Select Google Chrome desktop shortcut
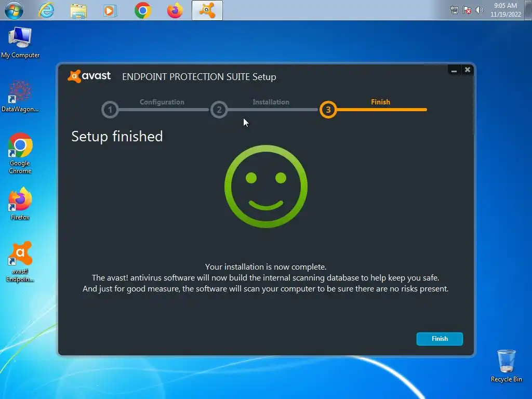The image size is (532, 399). pyautogui.click(x=20, y=153)
